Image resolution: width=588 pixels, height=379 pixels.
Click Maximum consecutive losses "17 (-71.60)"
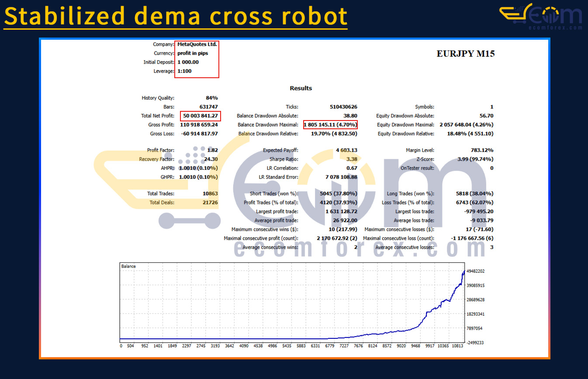[480, 229]
